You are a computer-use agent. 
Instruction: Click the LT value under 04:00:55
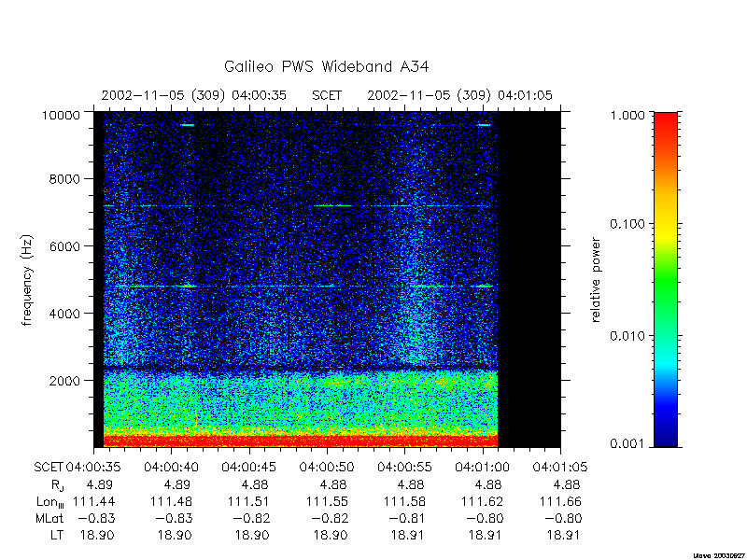[x=408, y=535]
